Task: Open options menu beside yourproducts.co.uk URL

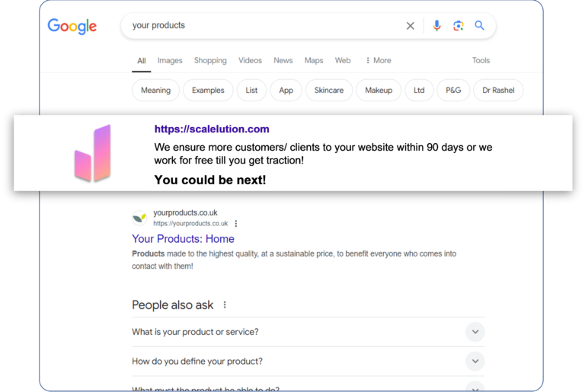Action: coord(236,224)
